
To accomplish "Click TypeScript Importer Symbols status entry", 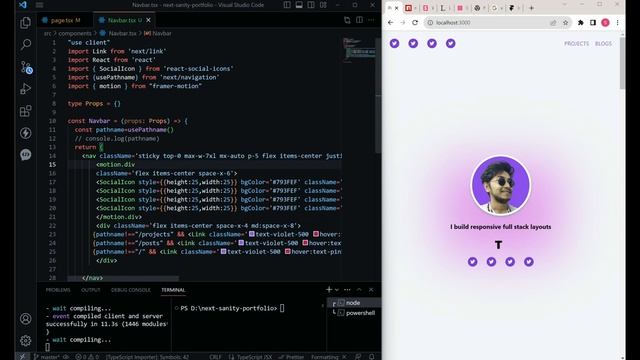I will pos(147,357).
